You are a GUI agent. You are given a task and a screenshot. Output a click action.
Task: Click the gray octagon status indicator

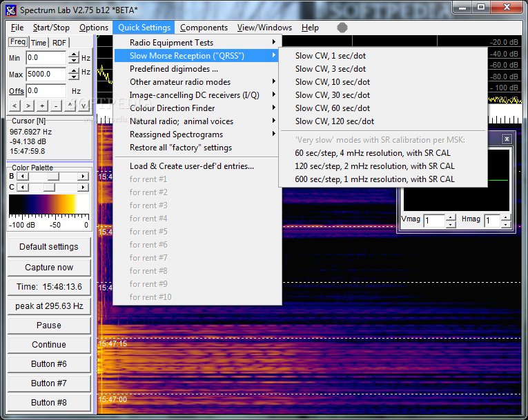coord(342,28)
